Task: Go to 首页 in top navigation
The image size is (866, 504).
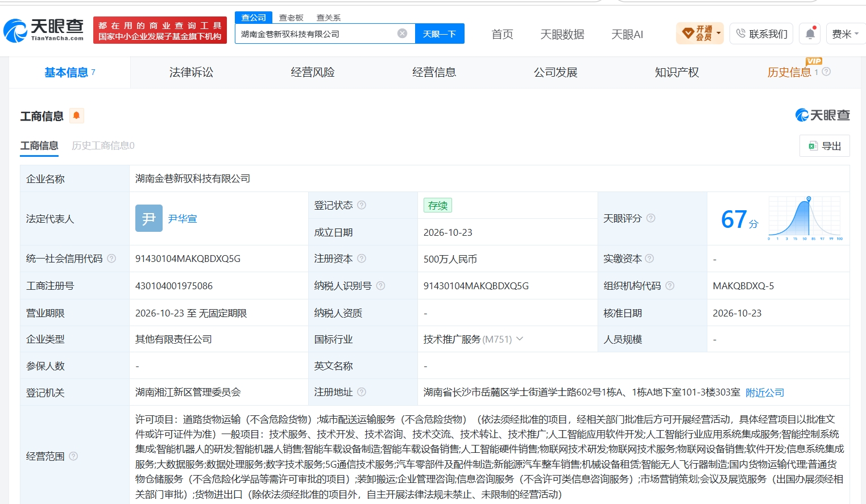Action: pyautogui.click(x=502, y=35)
